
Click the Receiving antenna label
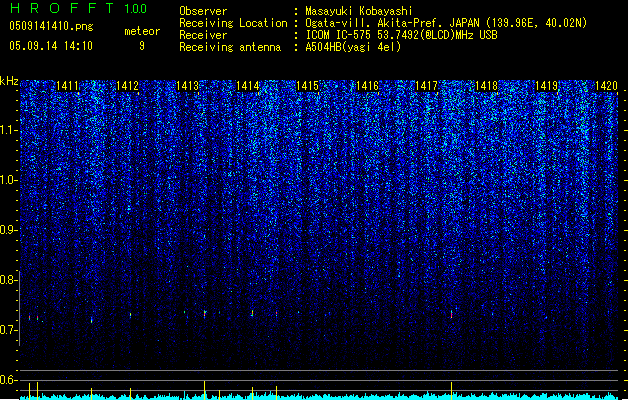click(230, 47)
